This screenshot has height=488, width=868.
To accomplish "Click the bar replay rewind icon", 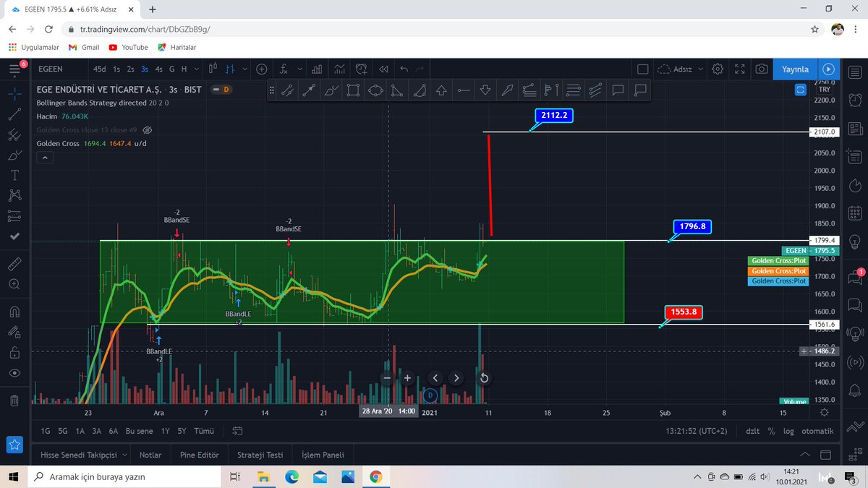I will (x=383, y=69).
